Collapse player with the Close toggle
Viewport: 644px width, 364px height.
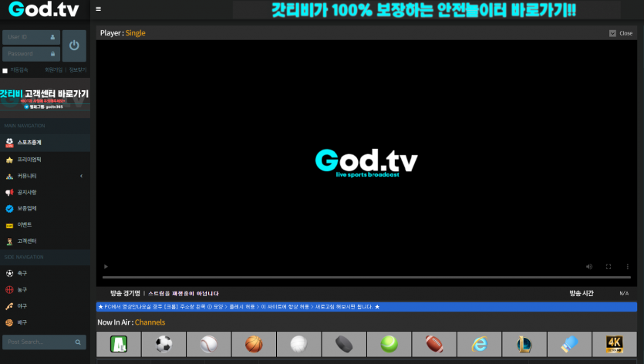point(621,33)
